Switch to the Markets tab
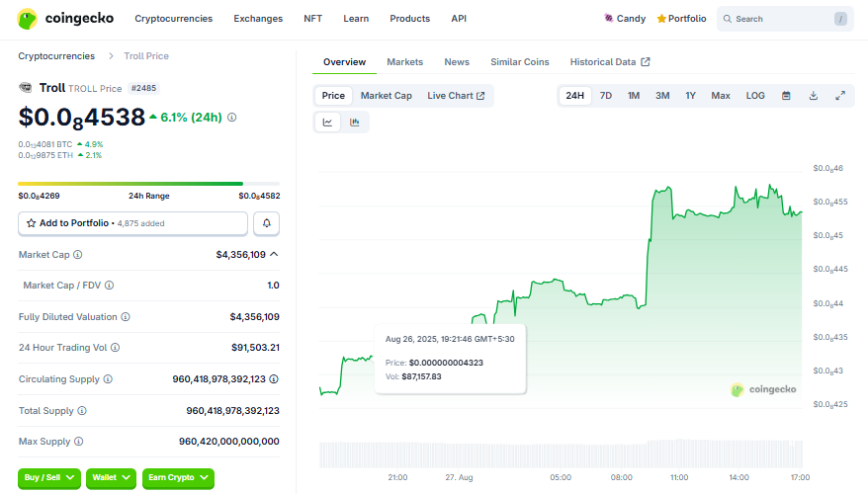868x494 pixels. tap(404, 62)
